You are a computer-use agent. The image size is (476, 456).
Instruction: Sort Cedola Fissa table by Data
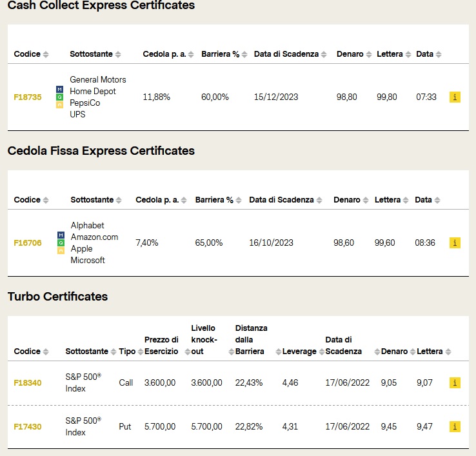pos(437,200)
